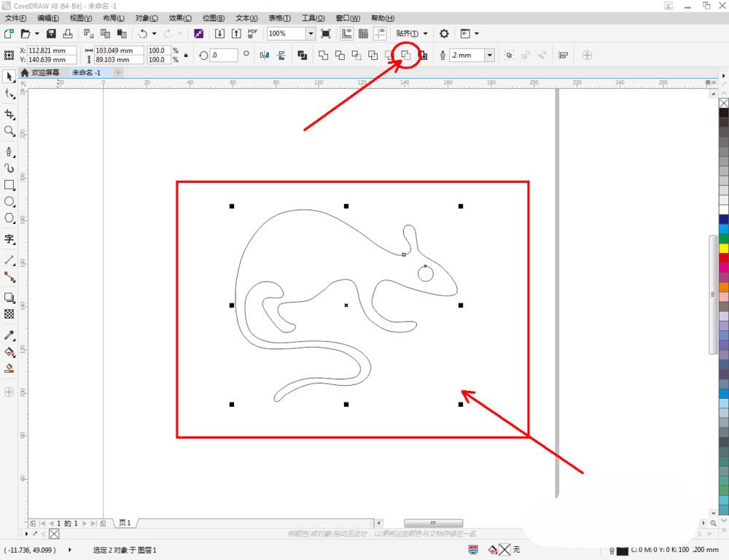The image size is (729, 560).
Task: Select the Interactive Fill bucket tool
Action: pos(9,351)
